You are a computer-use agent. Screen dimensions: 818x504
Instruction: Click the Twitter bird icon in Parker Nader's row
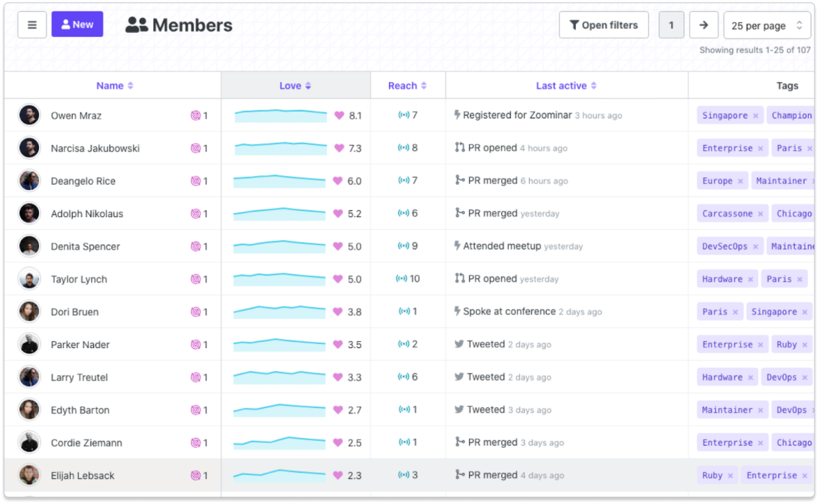click(459, 344)
